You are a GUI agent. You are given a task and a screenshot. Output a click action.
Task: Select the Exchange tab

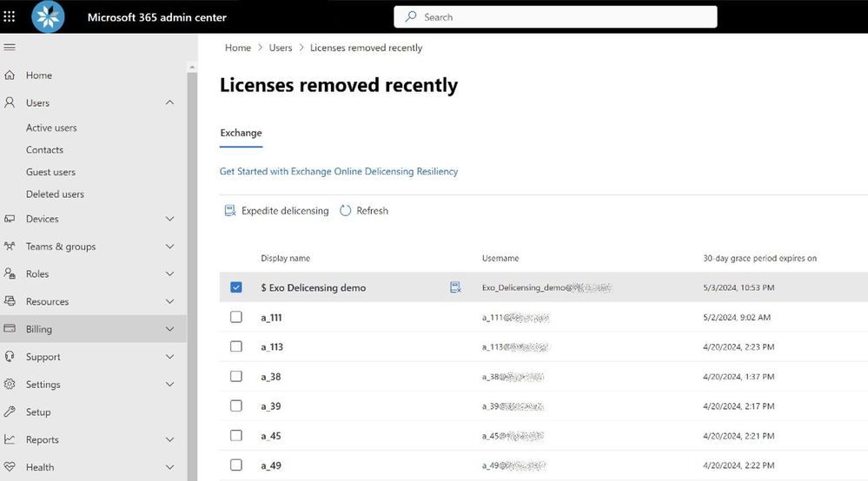[241, 133]
